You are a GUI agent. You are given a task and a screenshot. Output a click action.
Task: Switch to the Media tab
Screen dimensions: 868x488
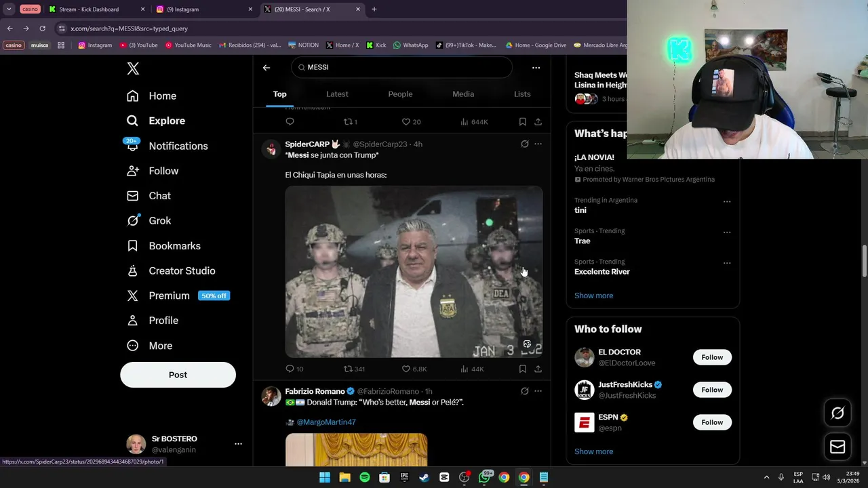point(463,94)
